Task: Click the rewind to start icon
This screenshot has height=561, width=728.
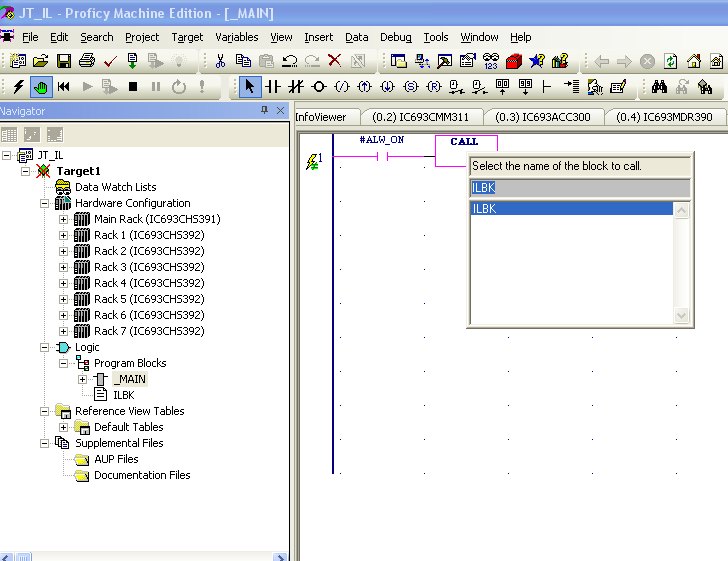Action: (x=64, y=87)
